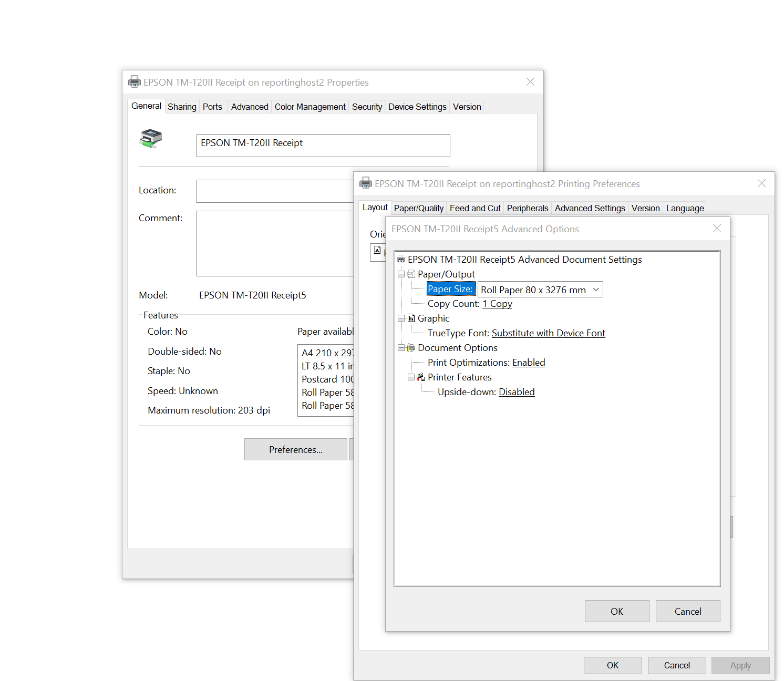This screenshot has height=681, width=784.
Task: Switch to the Language tab
Action: tap(685, 208)
